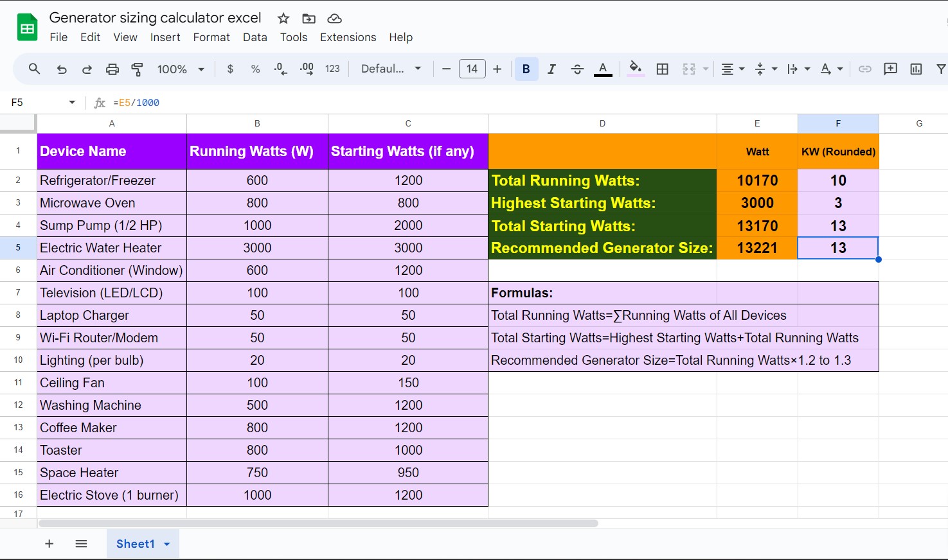Add a new sheet with the plus button

(x=49, y=543)
